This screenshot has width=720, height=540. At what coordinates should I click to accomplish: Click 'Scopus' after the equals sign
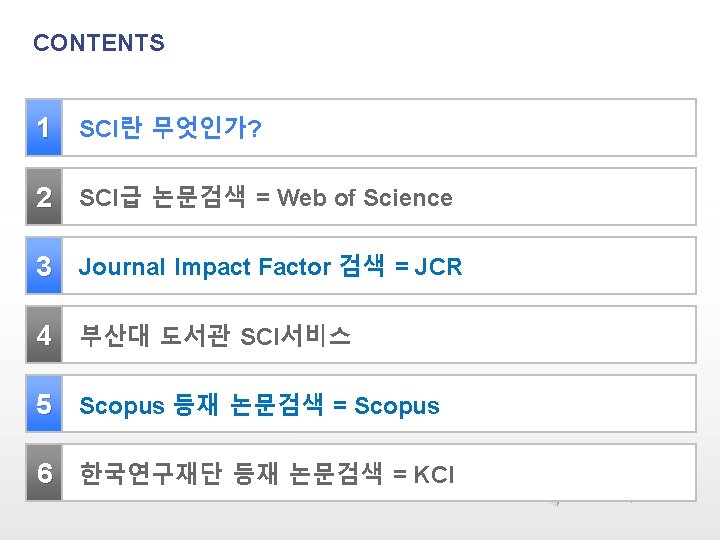(x=397, y=405)
